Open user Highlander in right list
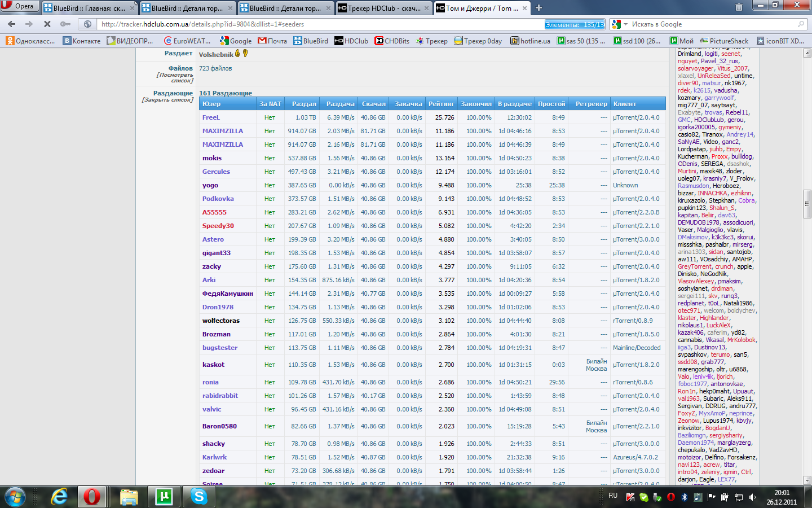 tap(714, 318)
